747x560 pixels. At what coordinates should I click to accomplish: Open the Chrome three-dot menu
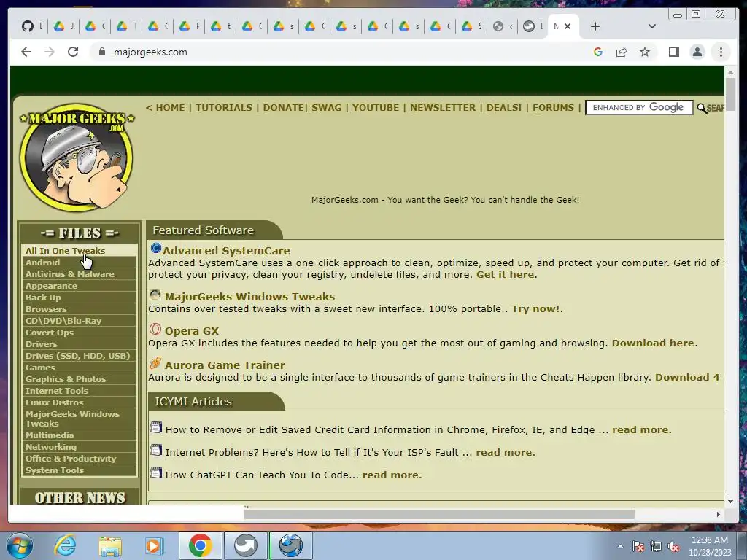tap(721, 52)
